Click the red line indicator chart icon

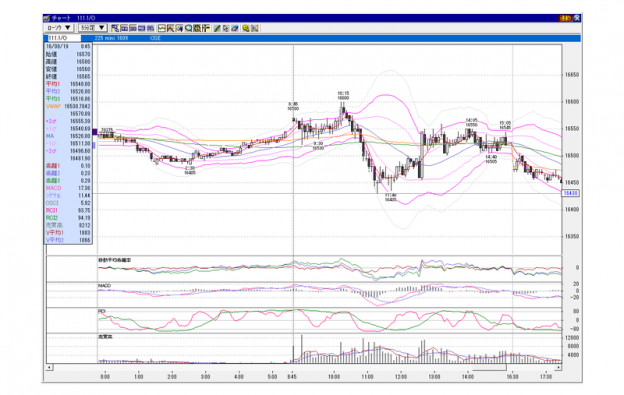pyautogui.click(x=162, y=28)
